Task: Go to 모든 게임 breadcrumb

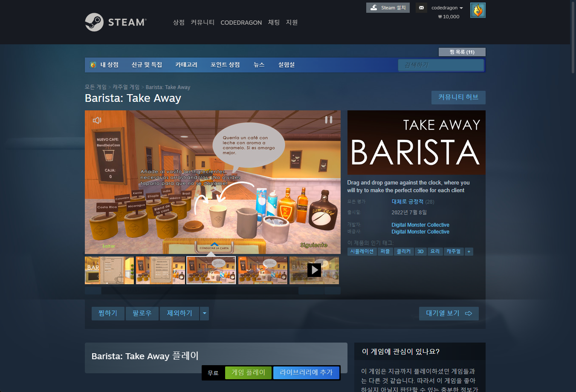Action: coord(96,87)
